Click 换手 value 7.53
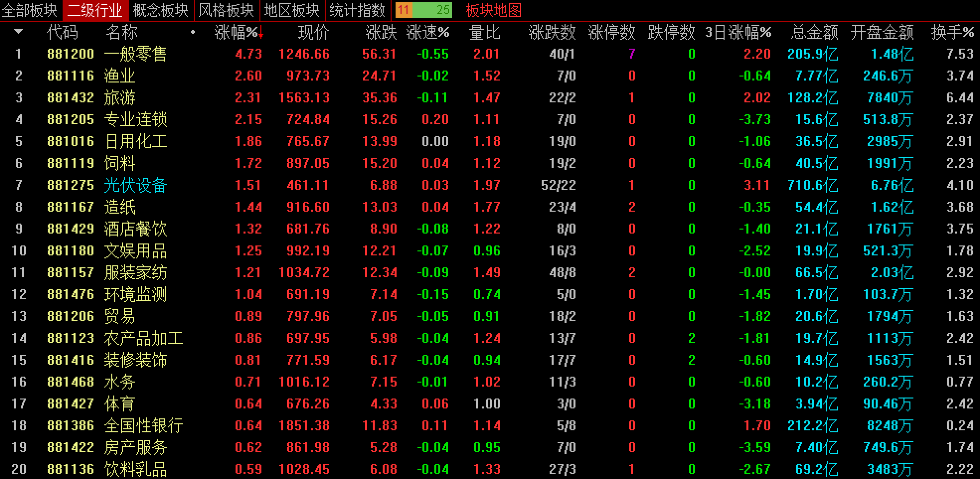 click(960, 54)
